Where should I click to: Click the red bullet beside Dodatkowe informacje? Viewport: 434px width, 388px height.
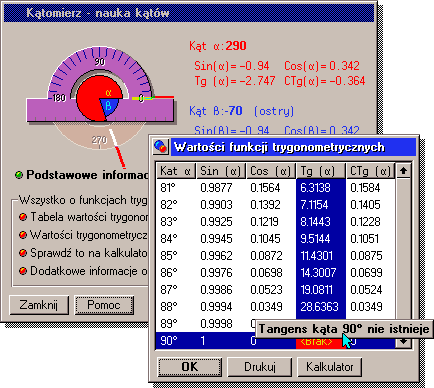pyautogui.click(x=23, y=271)
